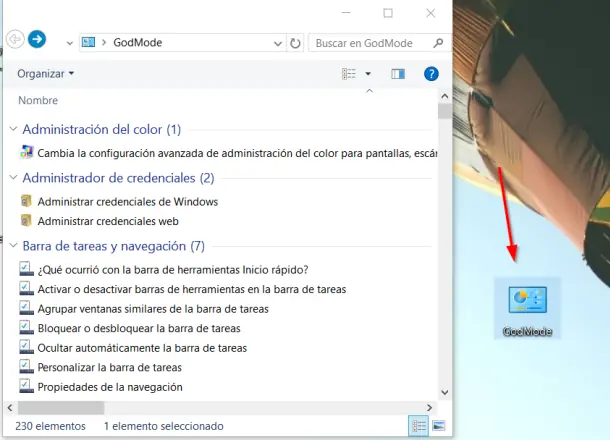Click the Control Panel icon in address bar

(88, 42)
